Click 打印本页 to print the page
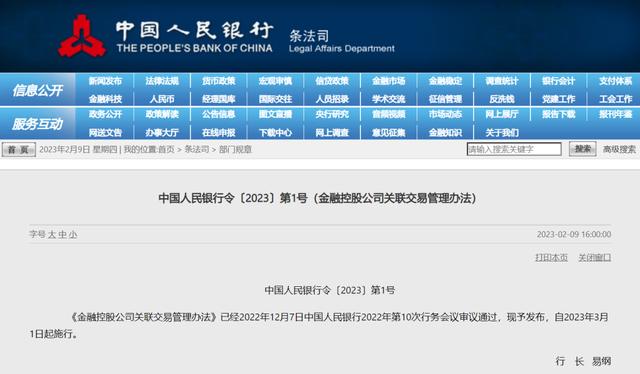Viewport: 640px width, 374px height. pyautogui.click(x=551, y=257)
